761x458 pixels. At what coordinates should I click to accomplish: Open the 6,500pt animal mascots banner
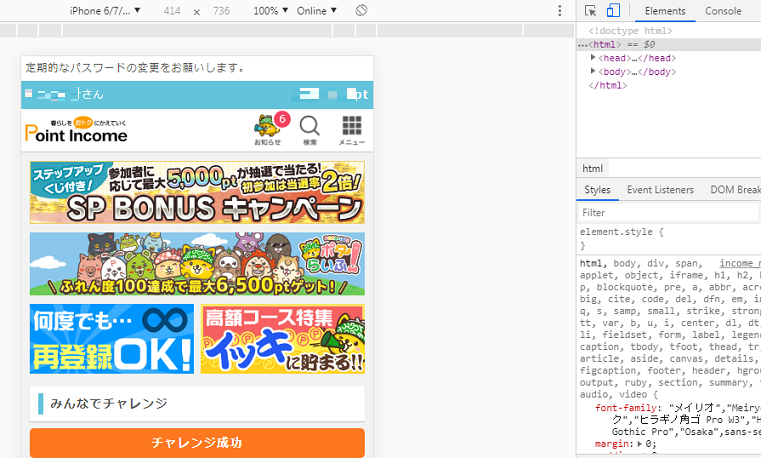[x=197, y=264]
